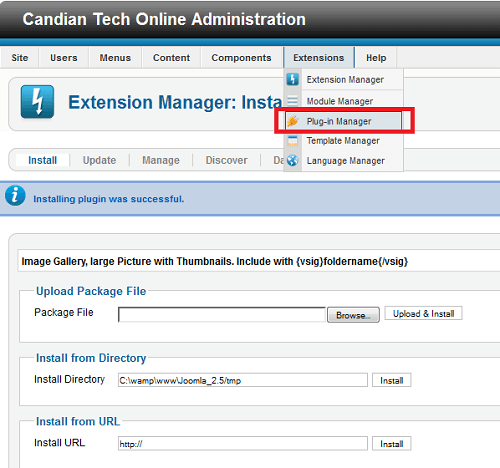Open the Components menu
This screenshot has width=500, height=468.
click(241, 58)
